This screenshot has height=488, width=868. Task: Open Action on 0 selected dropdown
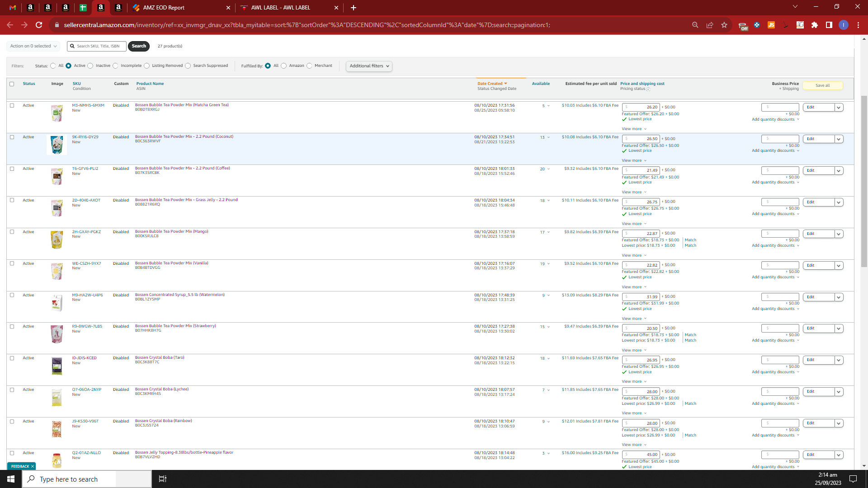click(x=33, y=46)
